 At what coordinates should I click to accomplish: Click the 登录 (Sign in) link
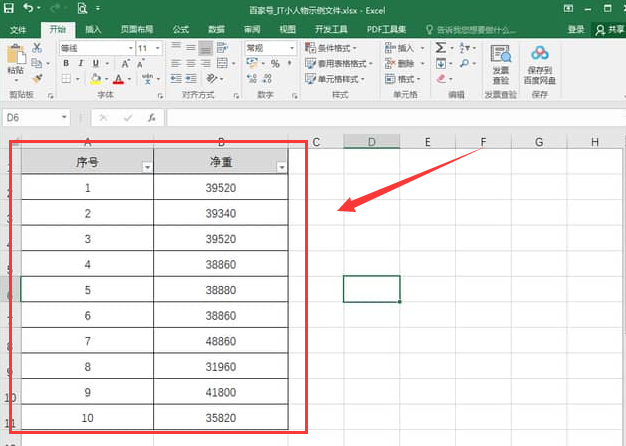tap(576, 30)
